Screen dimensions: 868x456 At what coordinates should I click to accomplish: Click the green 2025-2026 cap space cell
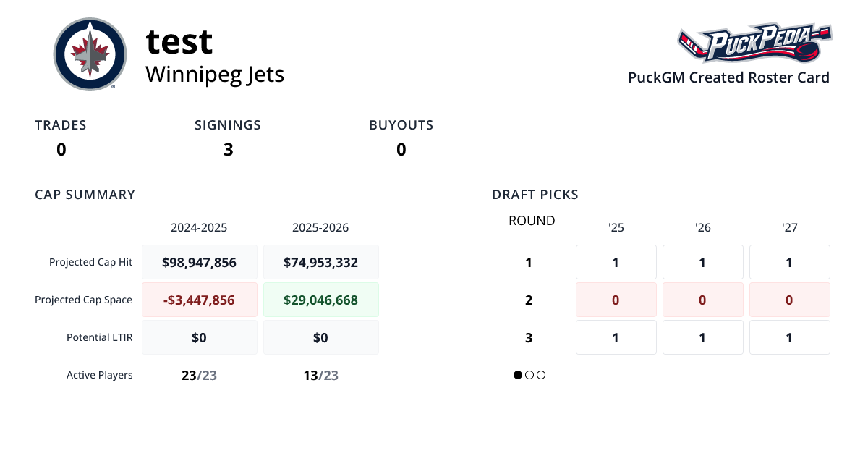click(320, 300)
